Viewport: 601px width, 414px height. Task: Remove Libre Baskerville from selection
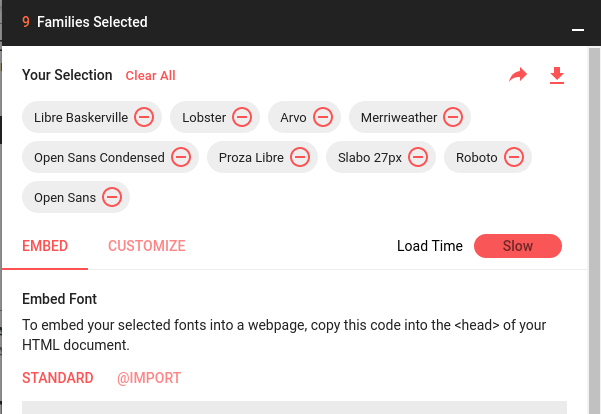(144, 117)
